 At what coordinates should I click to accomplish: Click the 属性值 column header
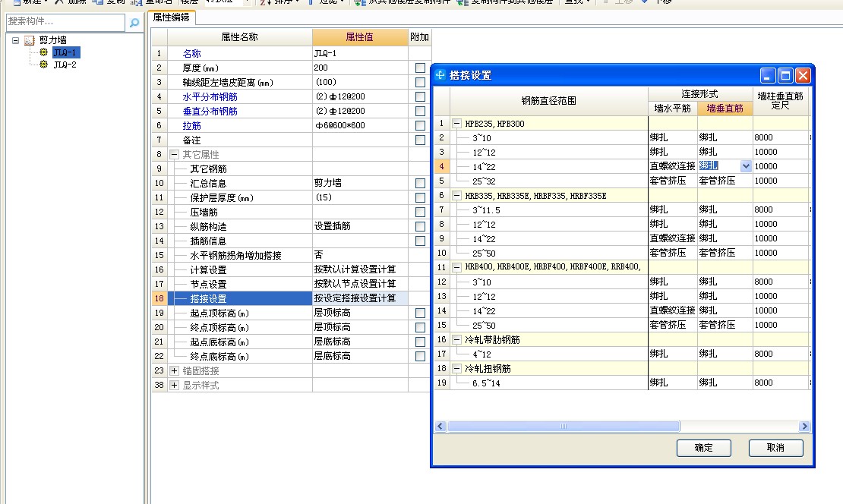(x=360, y=37)
